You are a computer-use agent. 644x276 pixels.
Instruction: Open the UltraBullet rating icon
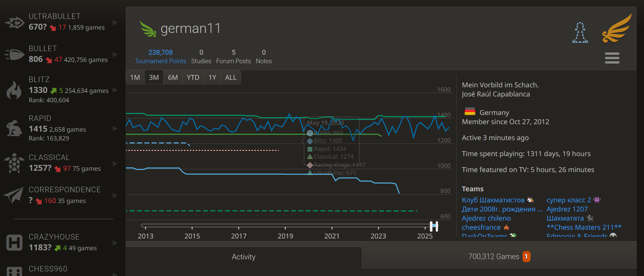coord(14,22)
